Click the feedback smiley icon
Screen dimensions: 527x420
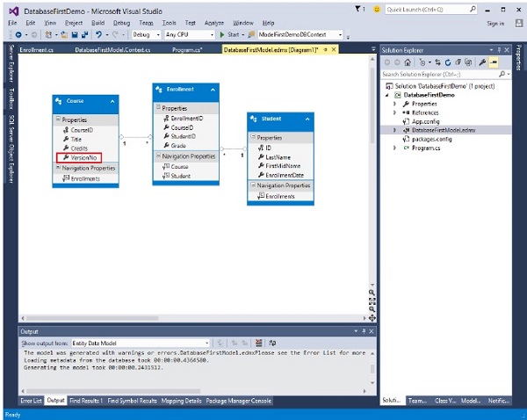point(377,10)
